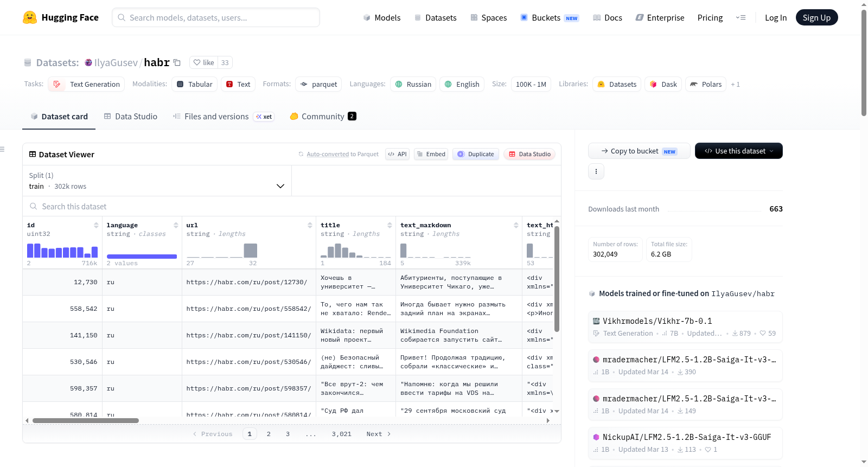This screenshot has width=868, height=467.
Task: Open the Community tab
Action: [x=323, y=116]
